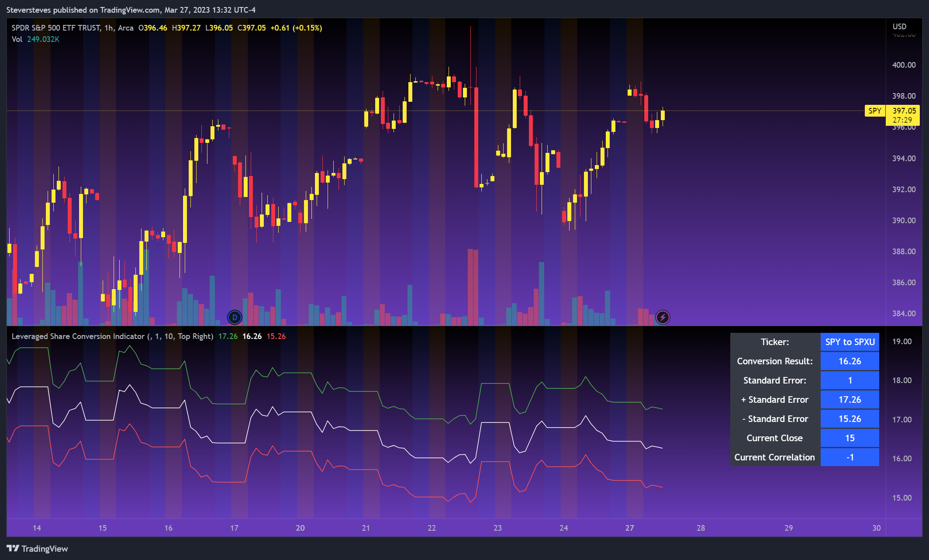929x560 pixels.
Task: Click the + Standard Error value 17.26
Action: tap(850, 400)
